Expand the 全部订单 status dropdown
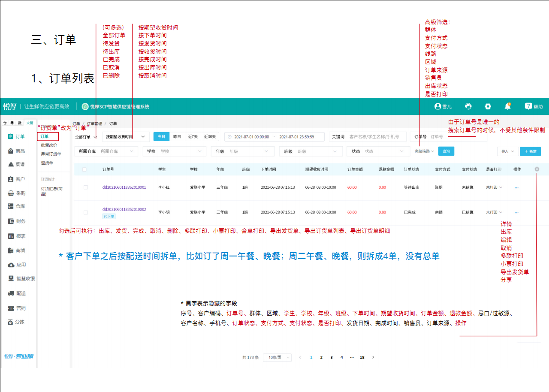549x392 pixels. coord(86,137)
